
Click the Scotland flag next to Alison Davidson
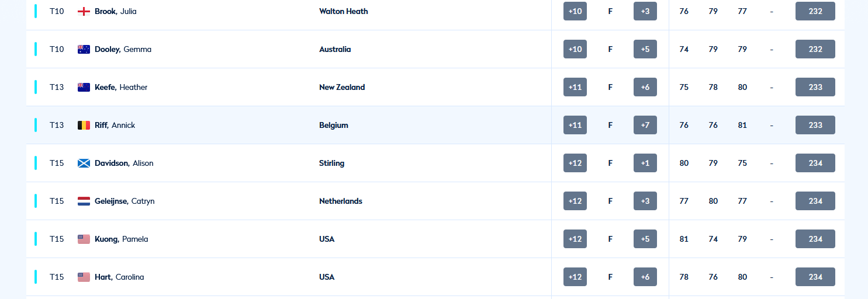point(84,163)
